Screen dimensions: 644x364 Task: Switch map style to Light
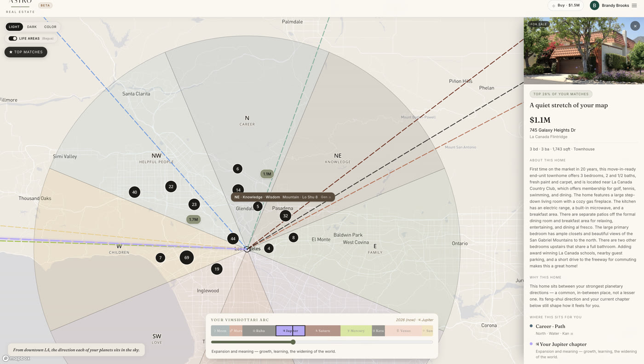tap(14, 27)
